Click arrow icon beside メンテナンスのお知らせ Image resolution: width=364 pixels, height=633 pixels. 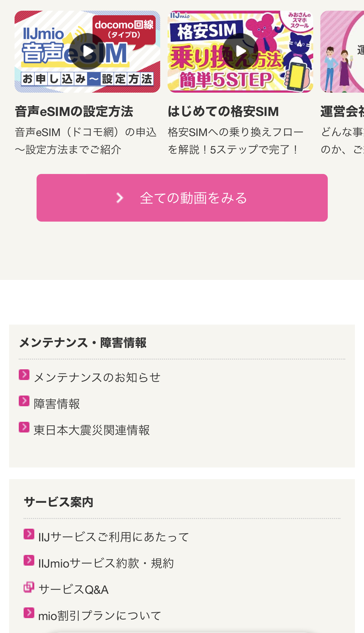24,375
